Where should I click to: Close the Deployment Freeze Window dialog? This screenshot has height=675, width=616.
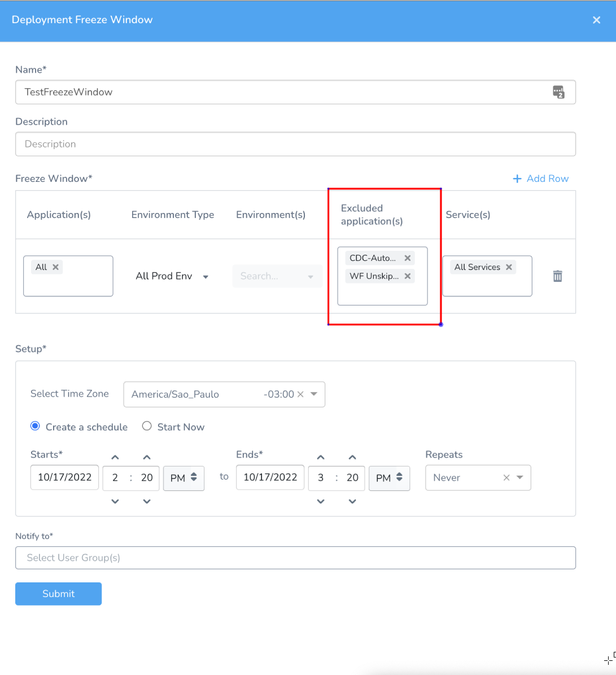coord(596,20)
